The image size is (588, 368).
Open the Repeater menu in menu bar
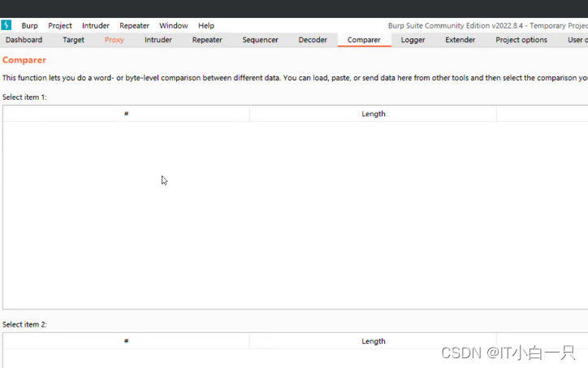[x=134, y=25]
